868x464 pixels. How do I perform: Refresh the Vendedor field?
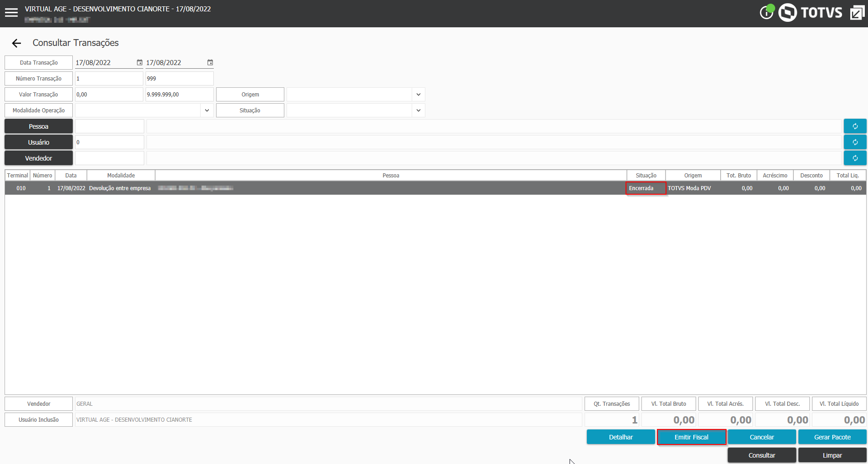pos(855,158)
